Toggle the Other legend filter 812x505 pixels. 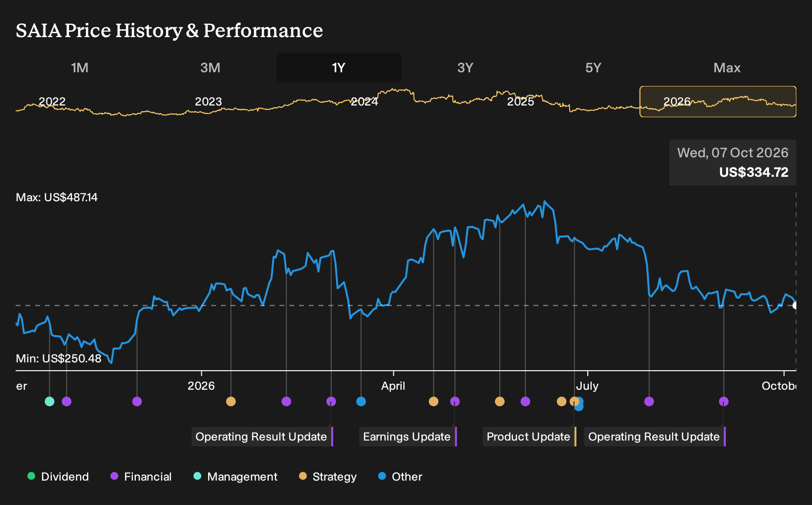tap(400, 476)
